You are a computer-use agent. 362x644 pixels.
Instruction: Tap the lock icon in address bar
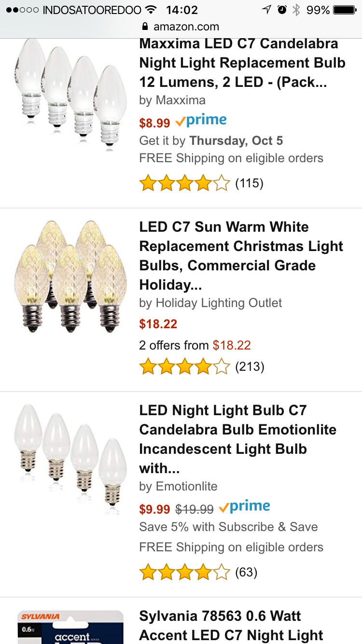[x=144, y=27]
